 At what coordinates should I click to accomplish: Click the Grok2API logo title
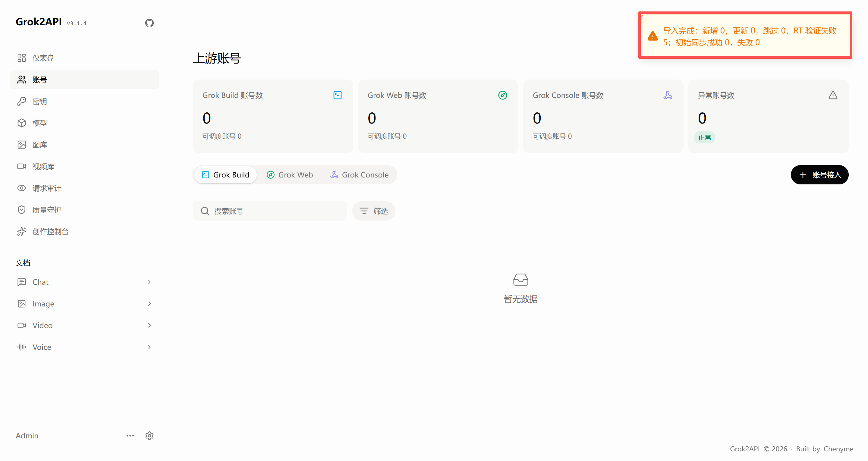pyautogui.click(x=39, y=22)
